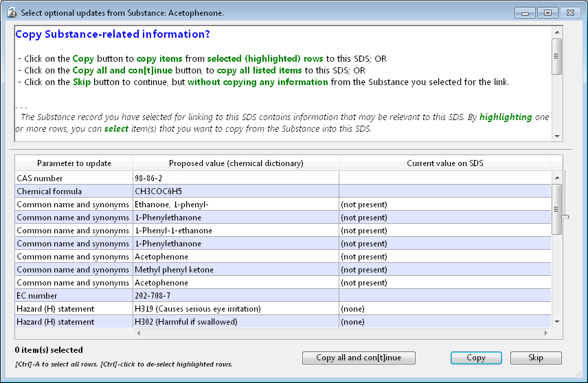The image size is (588, 383).
Task: Click the instruction panel scrollbar thumb
Action: click(557, 56)
